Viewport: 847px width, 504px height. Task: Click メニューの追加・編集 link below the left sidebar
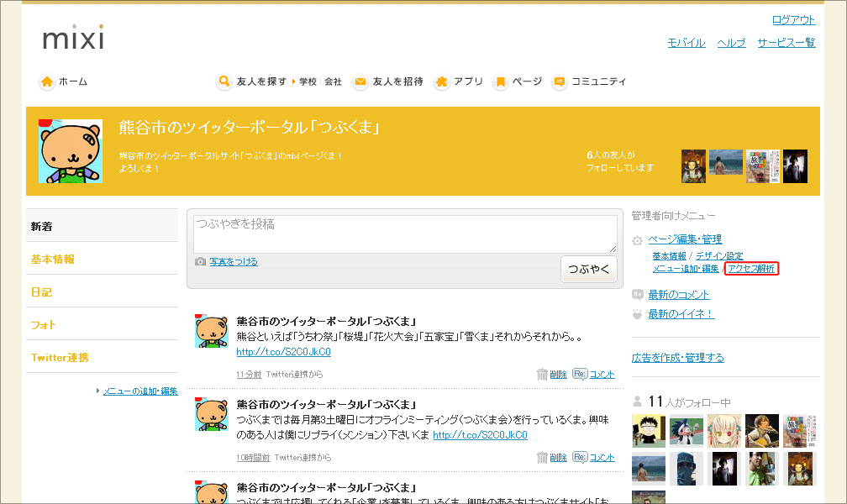[140, 391]
